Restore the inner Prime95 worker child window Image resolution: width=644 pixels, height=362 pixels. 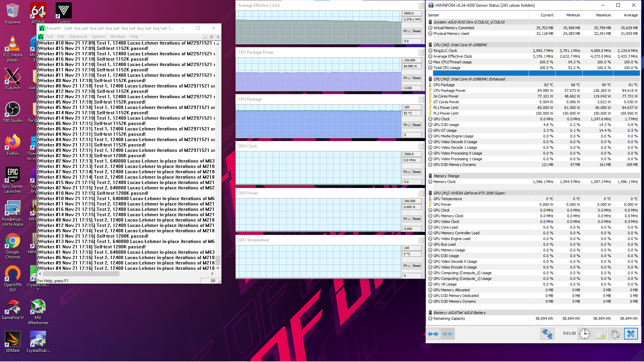(211, 37)
